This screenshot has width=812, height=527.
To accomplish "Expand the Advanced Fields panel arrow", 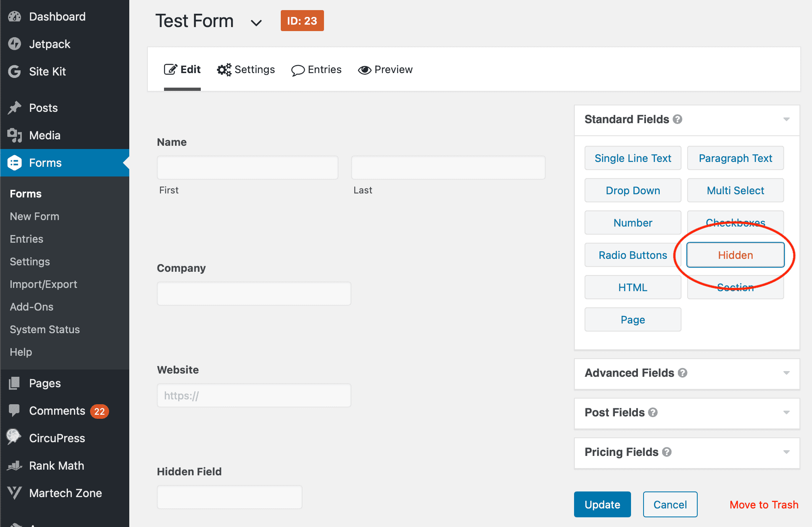I will point(786,373).
